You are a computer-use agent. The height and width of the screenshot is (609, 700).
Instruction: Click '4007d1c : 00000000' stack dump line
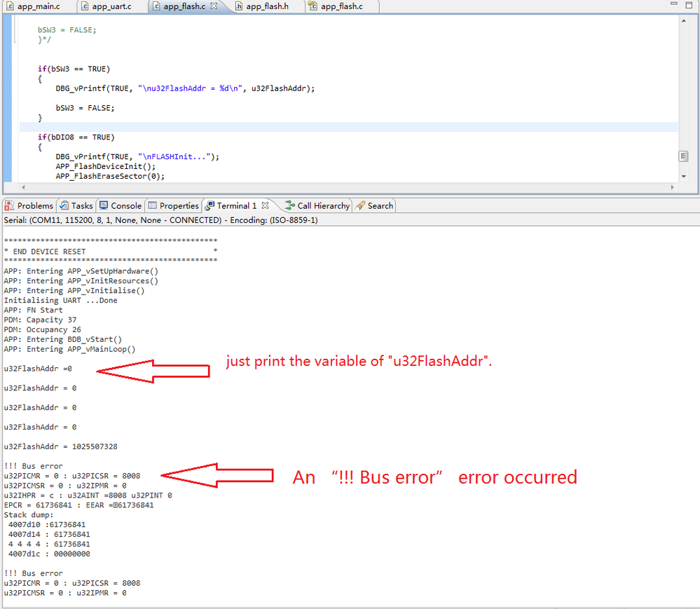pyautogui.click(x=49, y=554)
